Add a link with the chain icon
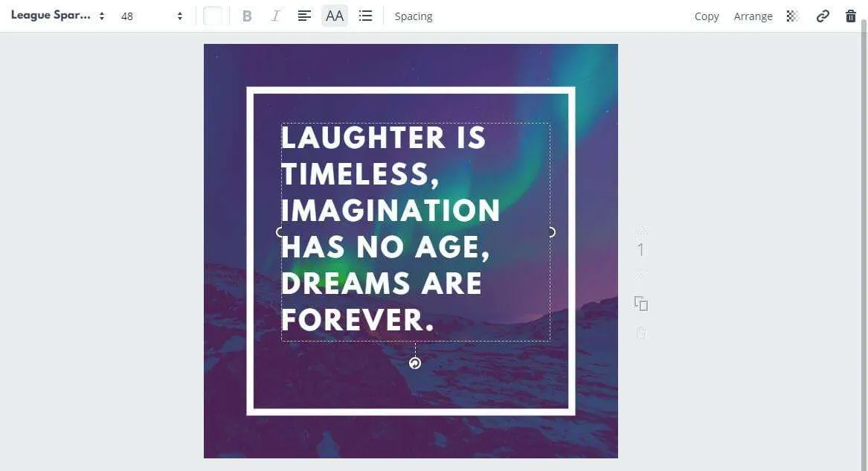868x471 pixels. point(823,16)
